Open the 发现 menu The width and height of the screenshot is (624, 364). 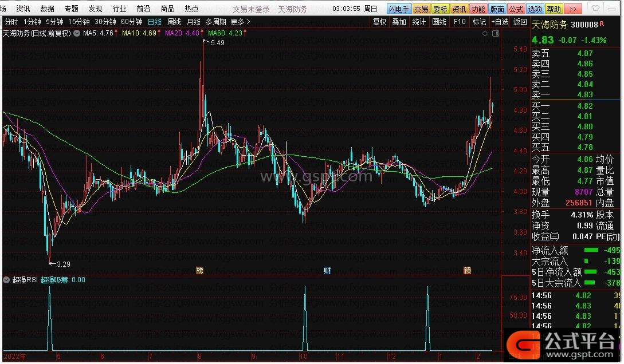96,9
